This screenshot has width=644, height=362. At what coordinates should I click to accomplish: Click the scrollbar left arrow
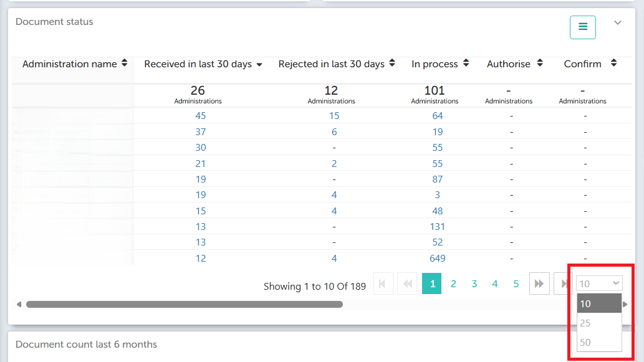point(19,305)
